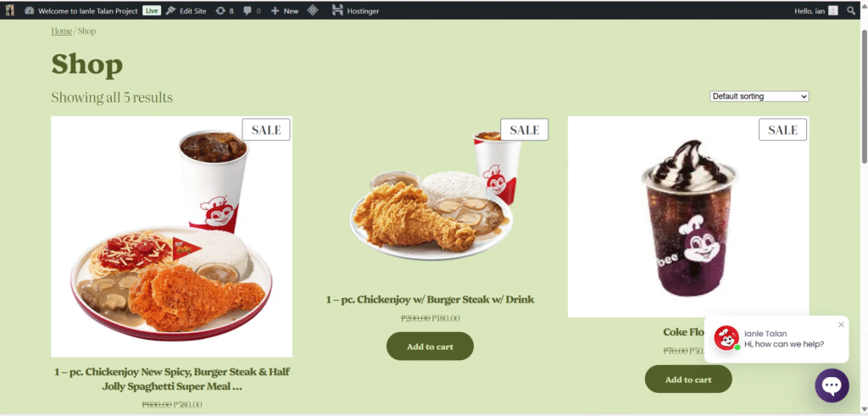Open the Hello, ian account menu
The height and width of the screenshot is (416, 868).
816,10
